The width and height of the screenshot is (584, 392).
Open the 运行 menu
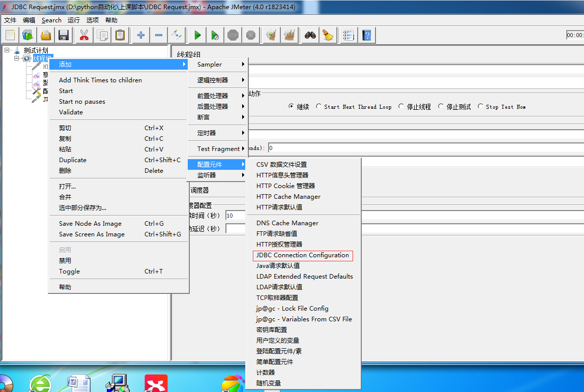click(74, 20)
